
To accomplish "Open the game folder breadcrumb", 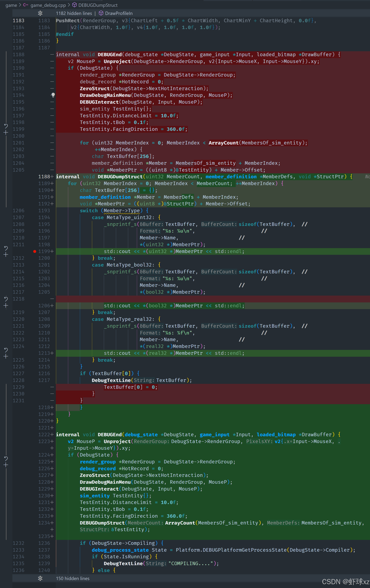I will [11, 5].
